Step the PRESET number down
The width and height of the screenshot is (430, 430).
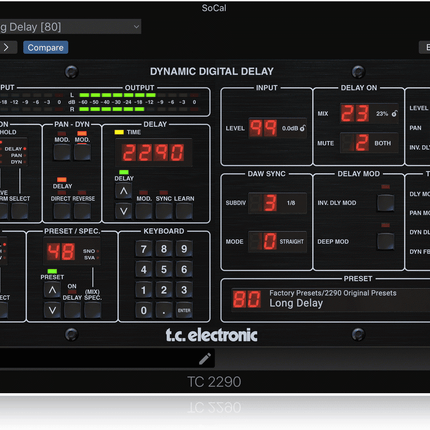click(52, 310)
